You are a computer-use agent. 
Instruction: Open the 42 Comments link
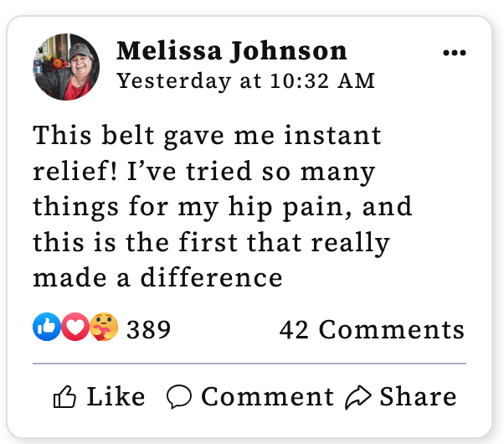[x=372, y=329]
